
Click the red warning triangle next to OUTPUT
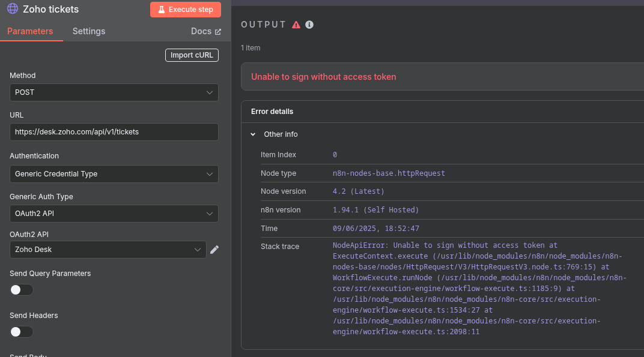[296, 25]
